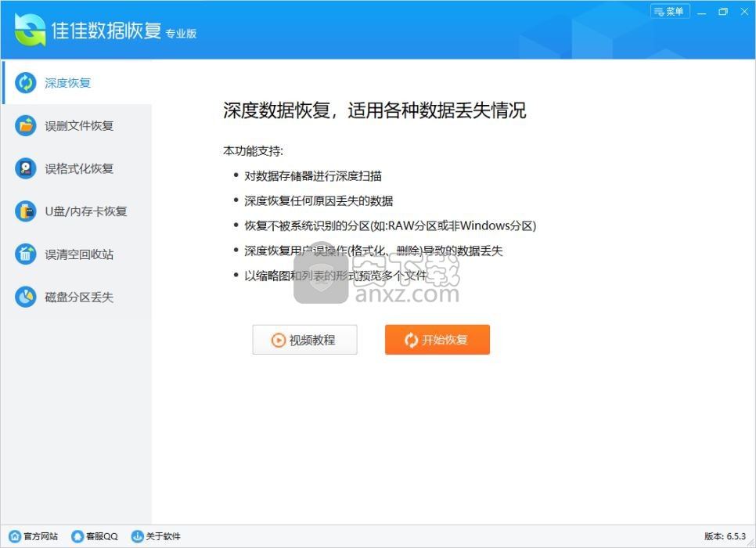
Task: Click the bullet mentioning RAW分区 or non-Windows分区
Action: tap(390, 225)
